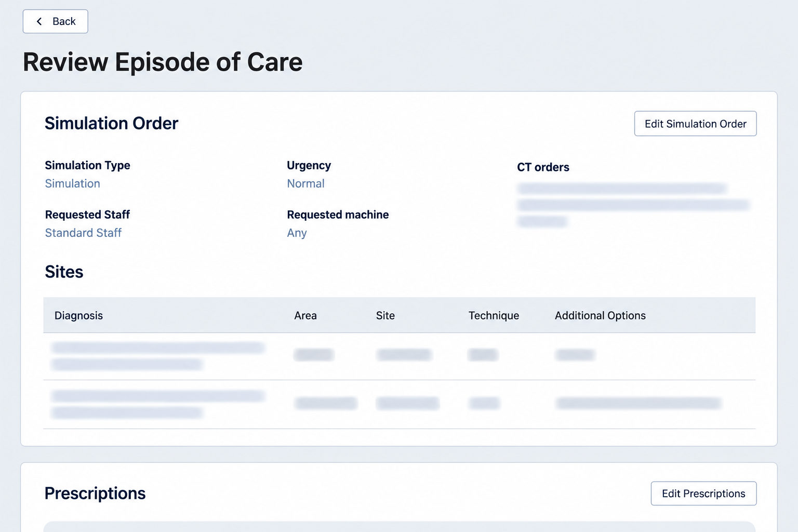Click the 'Sites' section heading
Image resolution: width=798 pixels, height=532 pixels.
click(x=64, y=272)
